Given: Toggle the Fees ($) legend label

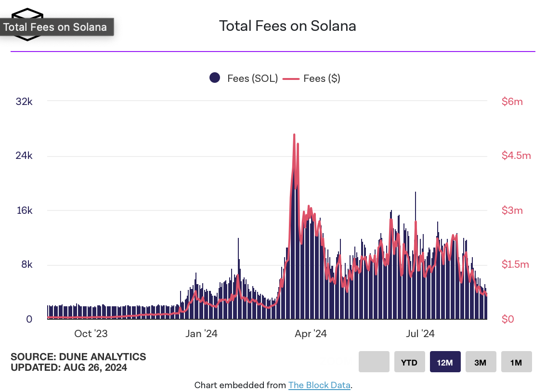Looking at the screenshot, I should point(322,78).
